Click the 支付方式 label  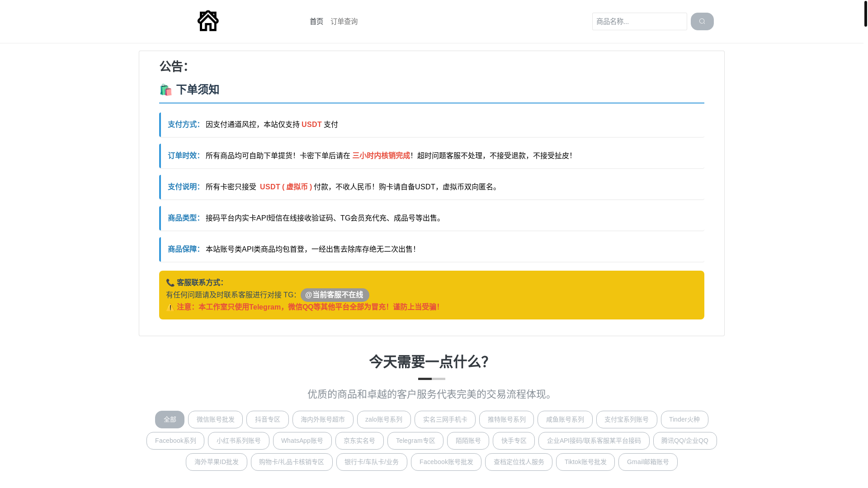184,124
